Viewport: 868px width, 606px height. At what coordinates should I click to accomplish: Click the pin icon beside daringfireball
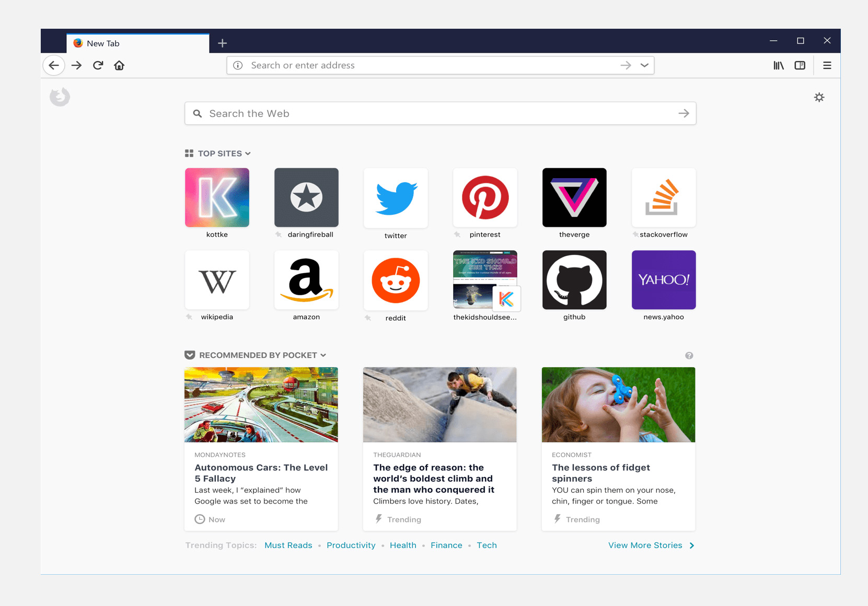click(x=279, y=235)
